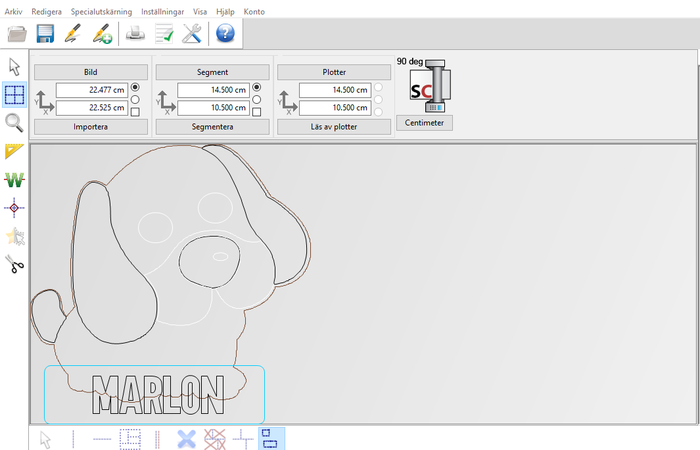
Task: Click the 90 deg plotter rotation icon
Action: pyautogui.click(x=430, y=85)
